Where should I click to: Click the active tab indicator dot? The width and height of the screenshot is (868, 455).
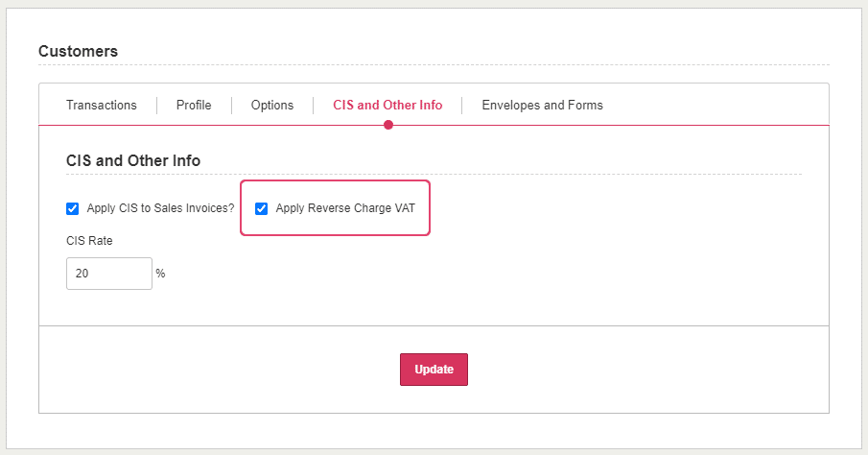tap(388, 125)
